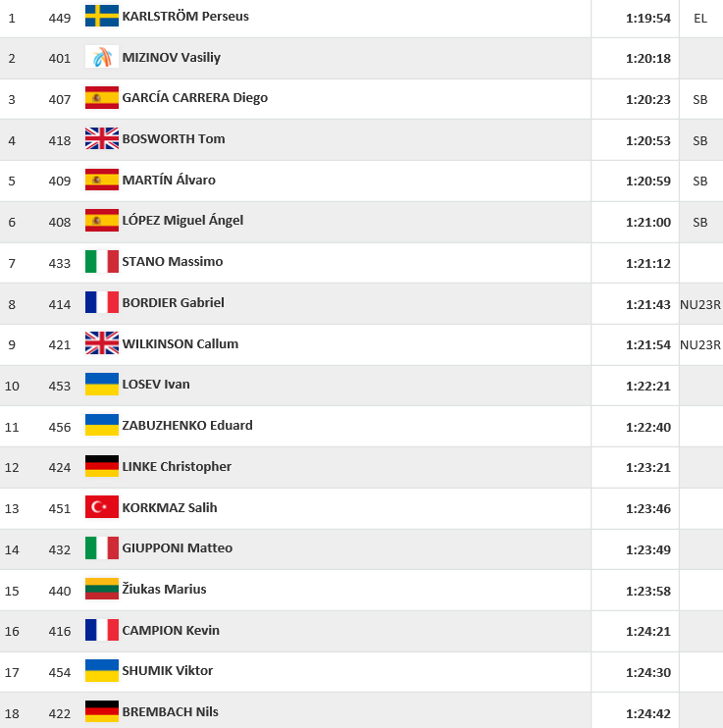Click bib number 418
The image size is (723, 728).
pos(60,140)
